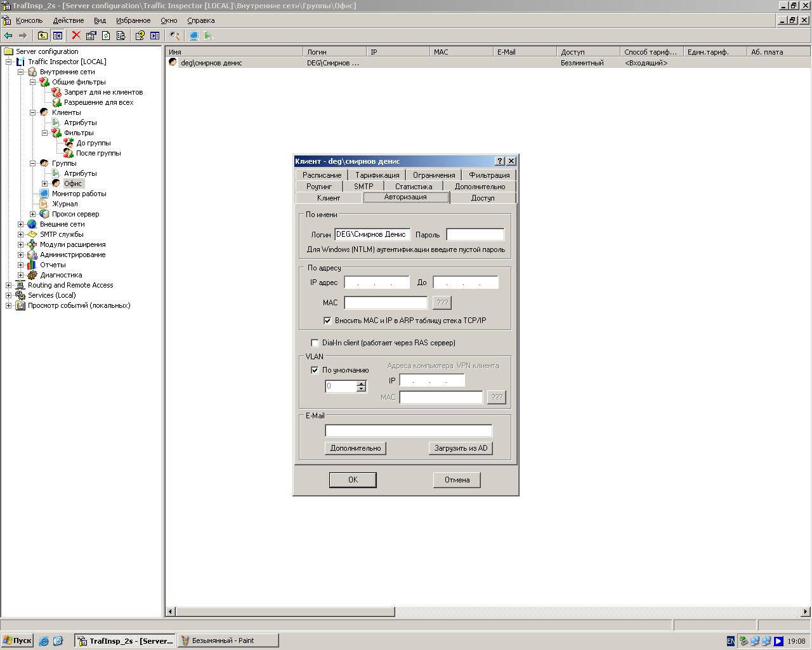Viewport: 812px width, 650px height.
Task: Enable the Dial-In client checkbox
Action: [315, 343]
